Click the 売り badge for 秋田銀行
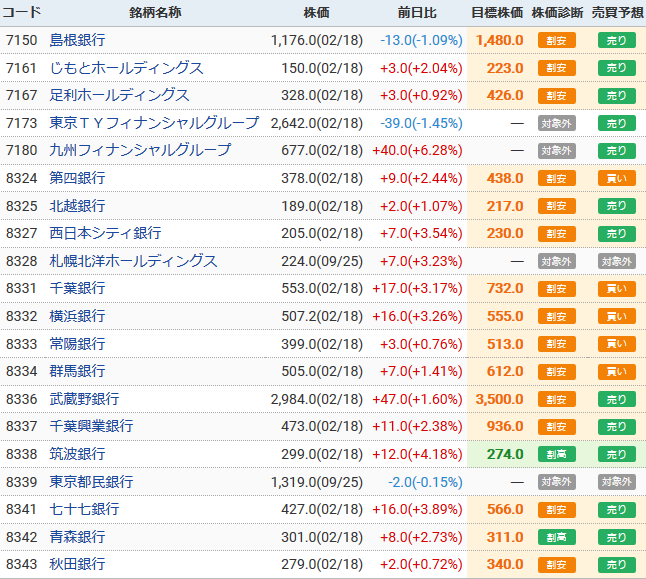This screenshot has height=579, width=646. 617,565
